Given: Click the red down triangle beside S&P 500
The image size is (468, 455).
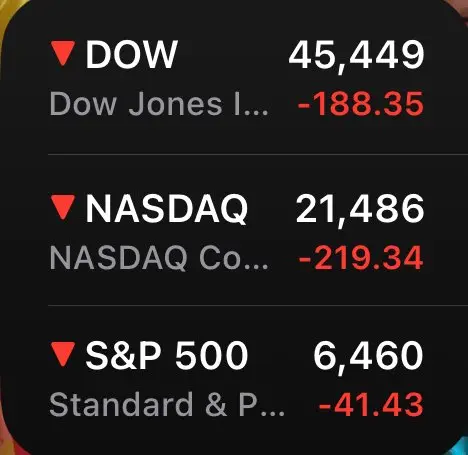Looking at the screenshot, I should pos(63,354).
